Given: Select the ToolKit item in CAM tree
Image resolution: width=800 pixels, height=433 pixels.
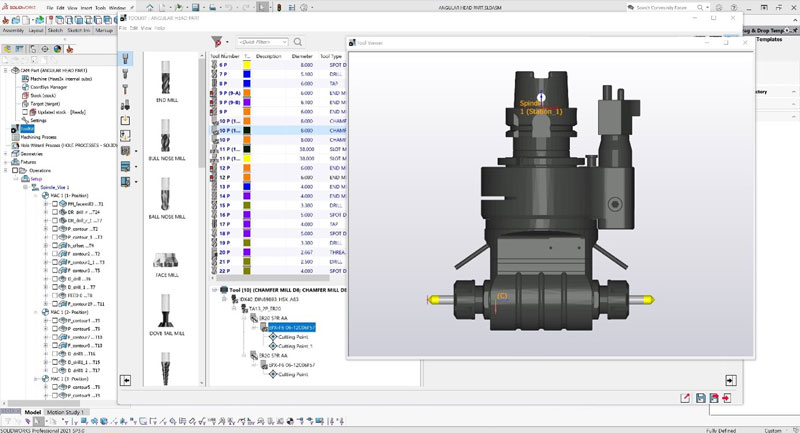Looking at the screenshot, I should (27, 128).
